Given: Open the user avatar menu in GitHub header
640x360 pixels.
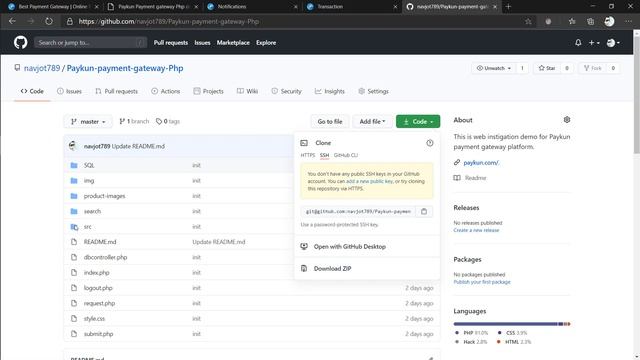Looking at the screenshot, I should pyautogui.click(x=613, y=42).
